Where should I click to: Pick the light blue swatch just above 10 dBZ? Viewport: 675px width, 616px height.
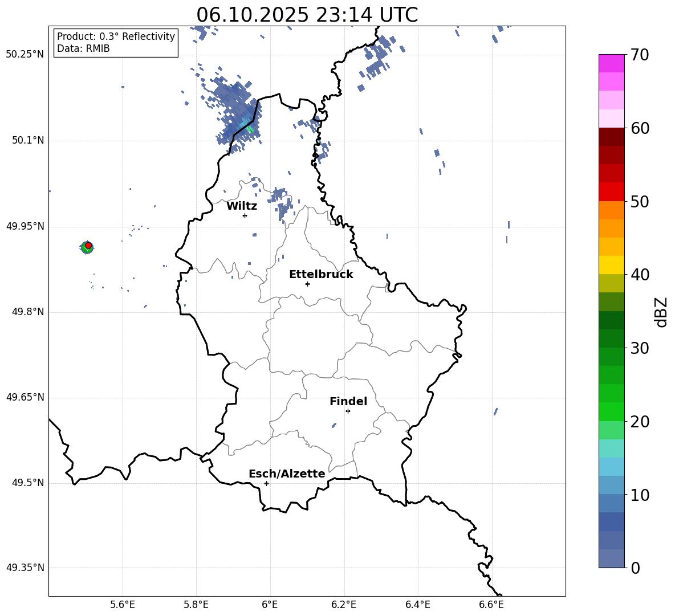pos(611,485)
